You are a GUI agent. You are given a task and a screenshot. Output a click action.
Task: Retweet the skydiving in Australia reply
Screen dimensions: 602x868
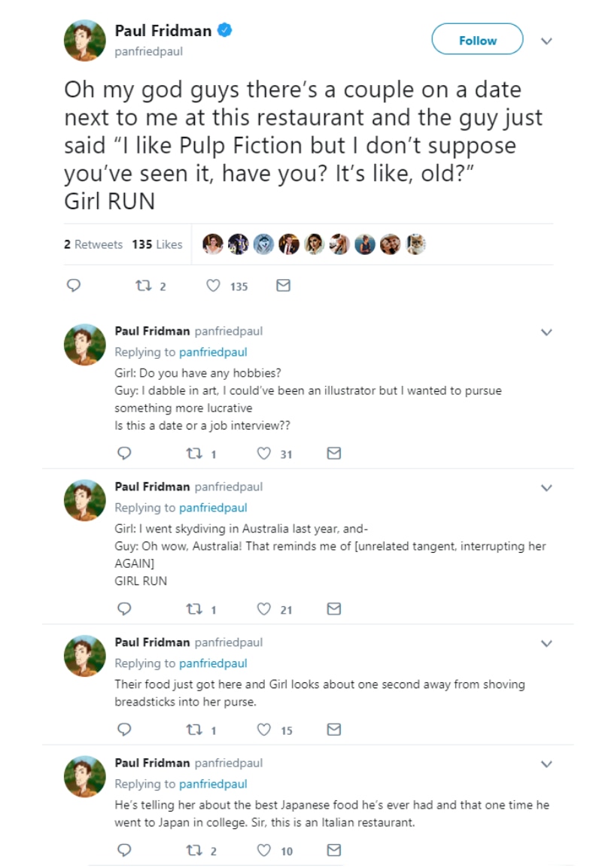point(194,609)
